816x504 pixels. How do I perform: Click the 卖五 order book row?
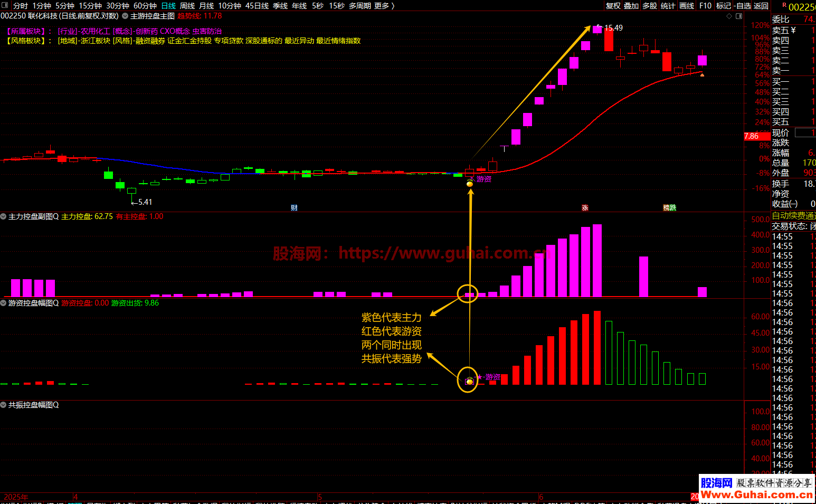click(x=794, y=30)
